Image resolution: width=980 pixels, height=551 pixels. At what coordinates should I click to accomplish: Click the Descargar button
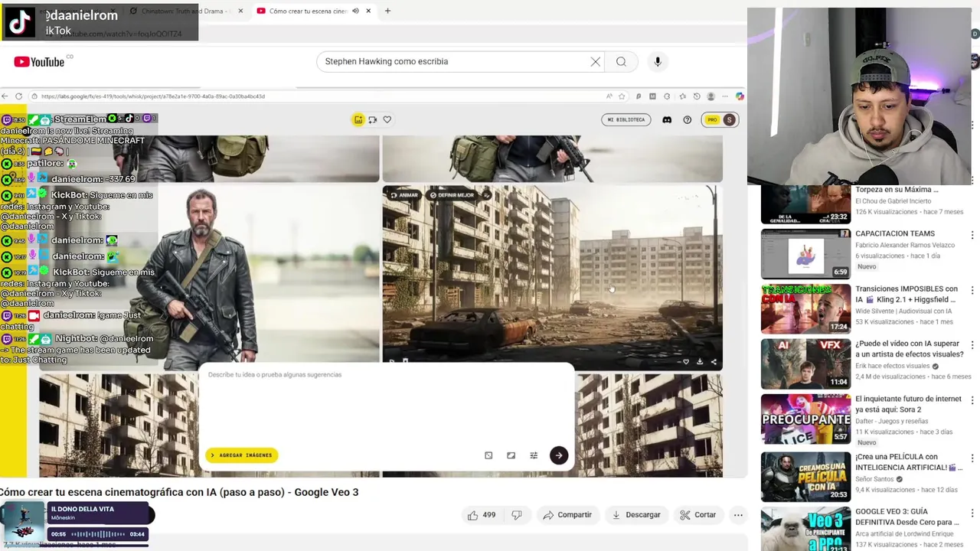click(636, 515)
